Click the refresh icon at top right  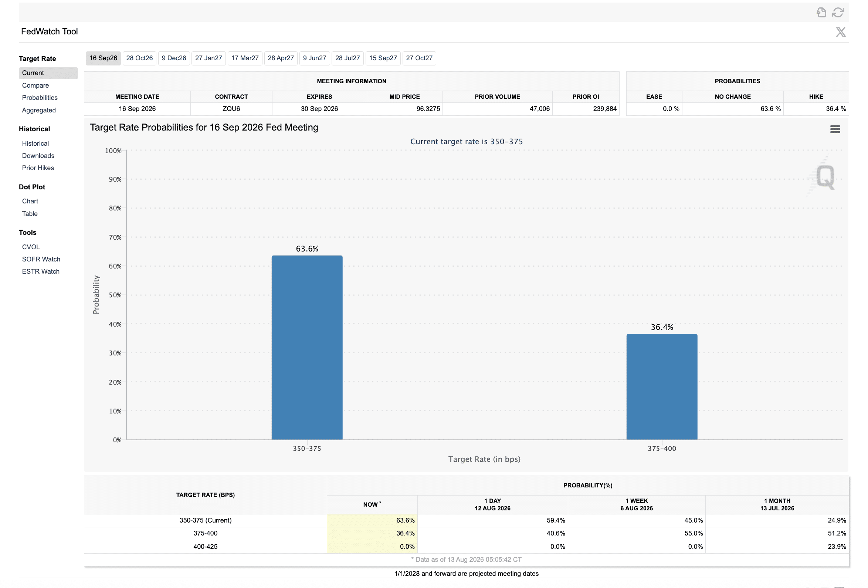coord(838,12)
